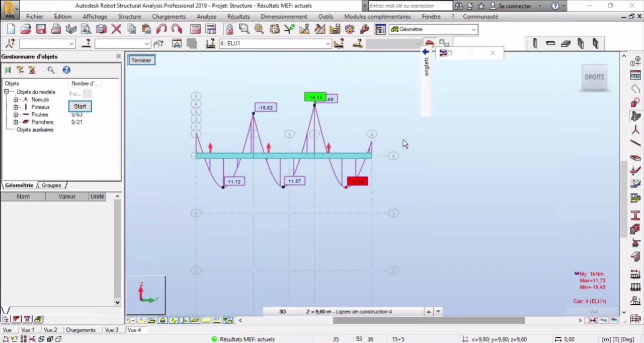Click the DROITE view cube face
Screen dimensions: 644x343
pos(595,77)
